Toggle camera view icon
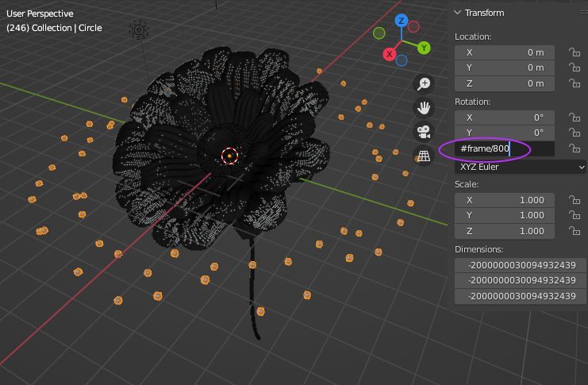The width and height of the screenshot is (588, 385). [424, 132]
